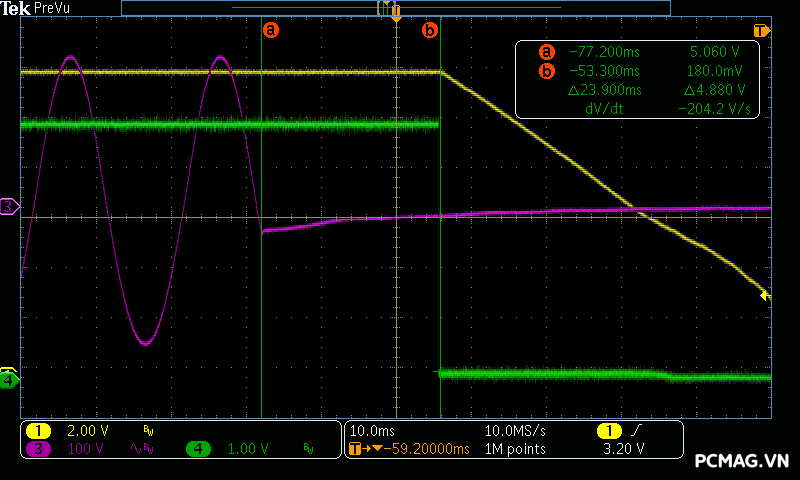
Task: Click the channel 4 ground reference indicator
Action: (9, 380)
